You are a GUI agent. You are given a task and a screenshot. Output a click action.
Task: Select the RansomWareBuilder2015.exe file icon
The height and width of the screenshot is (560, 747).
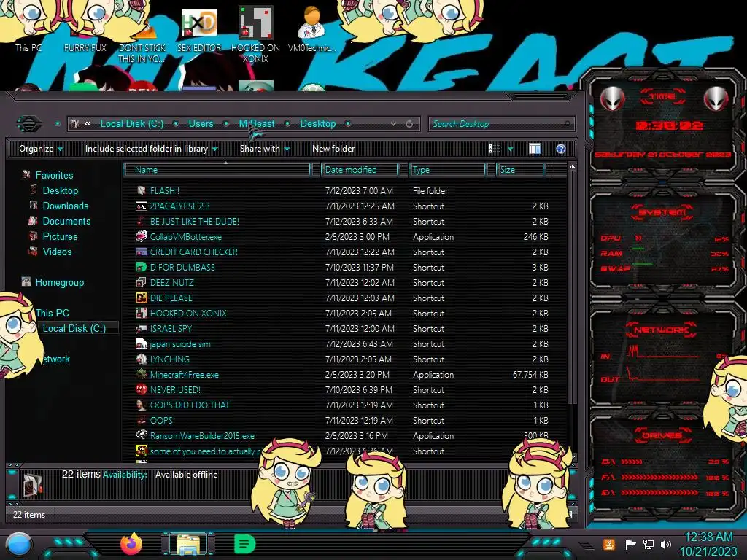pos(142,435)
